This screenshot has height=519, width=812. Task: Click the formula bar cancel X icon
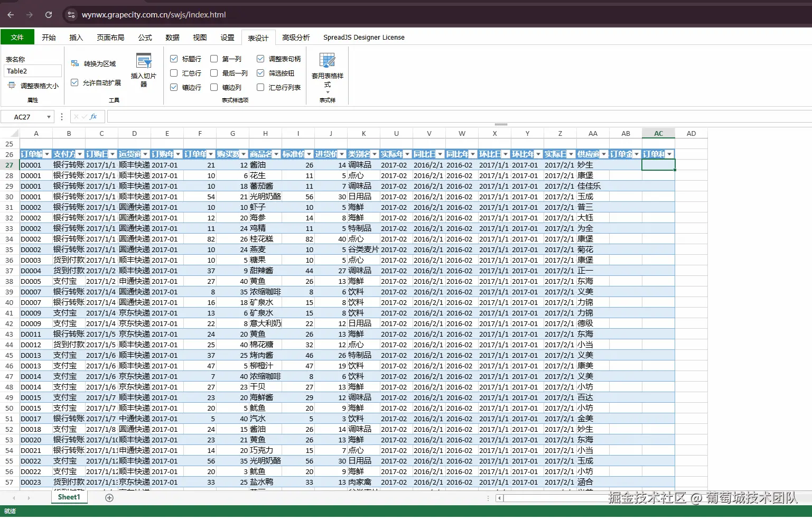point(77,117)
